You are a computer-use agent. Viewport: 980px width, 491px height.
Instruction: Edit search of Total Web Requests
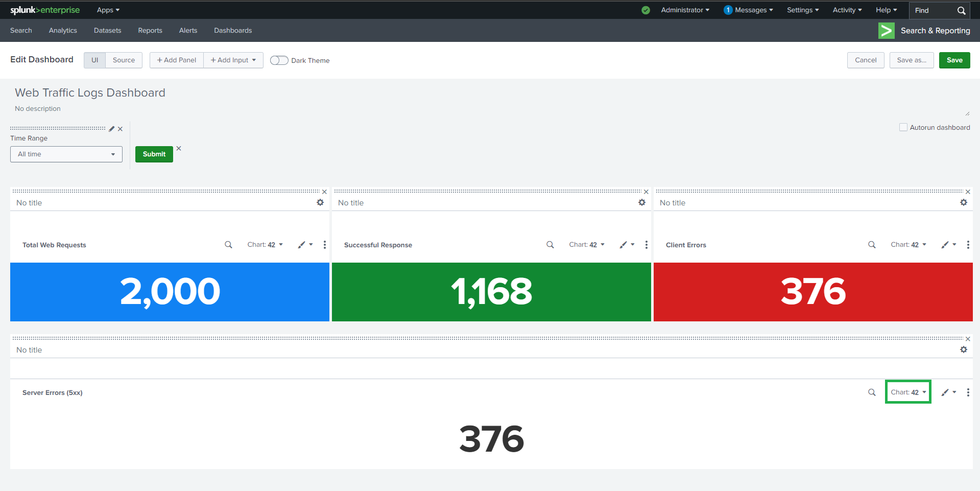tap(228, 245)
